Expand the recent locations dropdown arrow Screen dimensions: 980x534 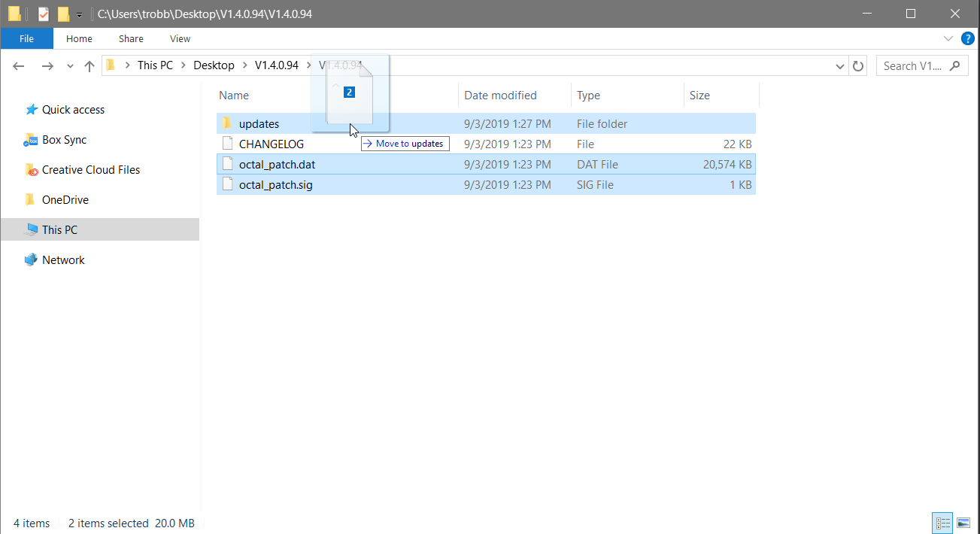(70, 66)
